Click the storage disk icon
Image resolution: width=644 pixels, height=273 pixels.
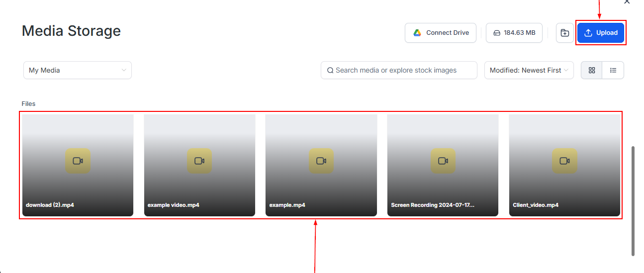click(x=496, y=33)
